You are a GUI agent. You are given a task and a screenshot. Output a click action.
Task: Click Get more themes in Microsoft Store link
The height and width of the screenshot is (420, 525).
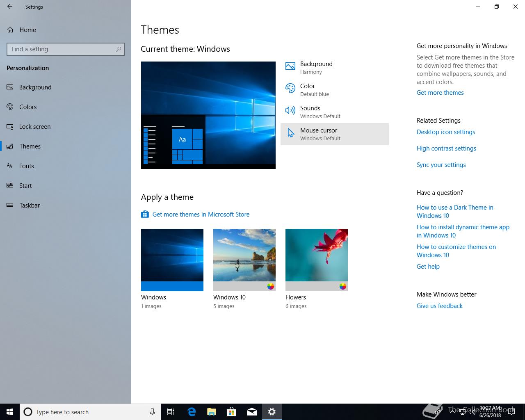[201, 215]
